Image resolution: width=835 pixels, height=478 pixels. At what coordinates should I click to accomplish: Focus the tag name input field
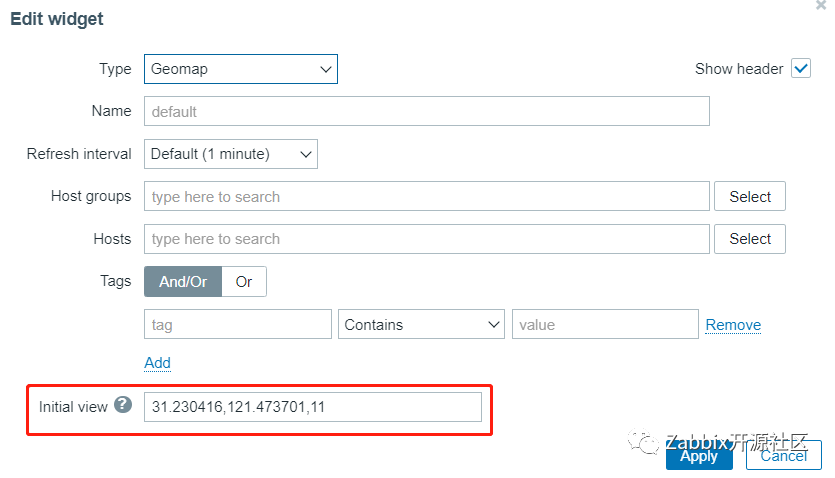(x=238, y=324)
